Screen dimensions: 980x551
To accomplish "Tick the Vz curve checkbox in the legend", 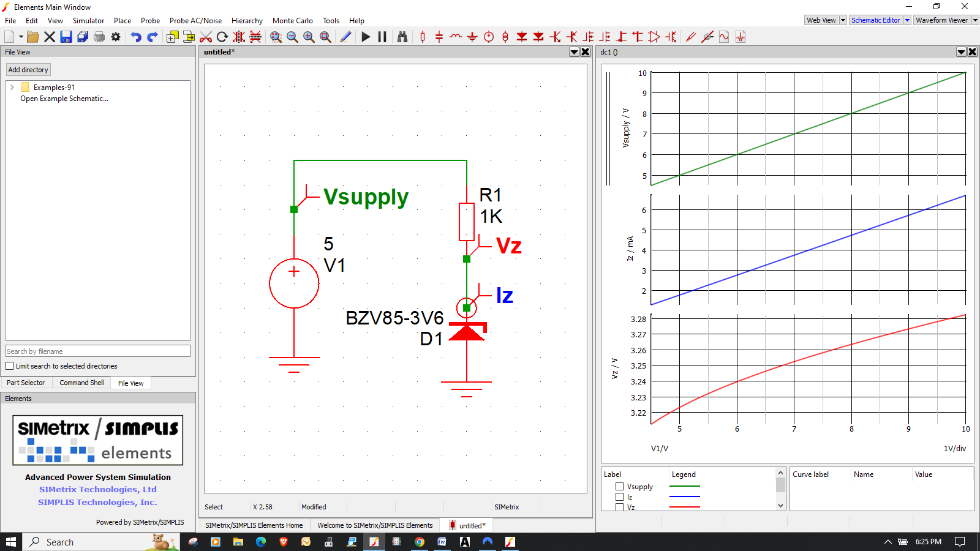I will pos(619,507).
